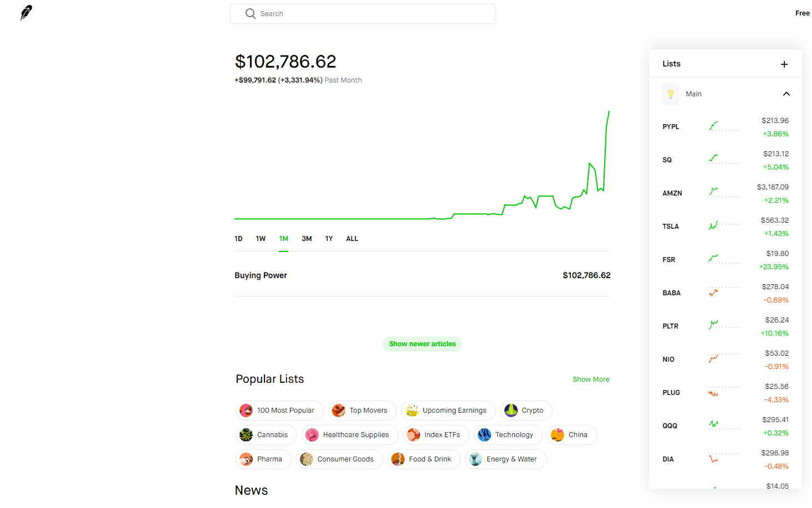The height and width of the screenshot is (508, 812).
Task: Click Show newer articles button
Action: 422,344
